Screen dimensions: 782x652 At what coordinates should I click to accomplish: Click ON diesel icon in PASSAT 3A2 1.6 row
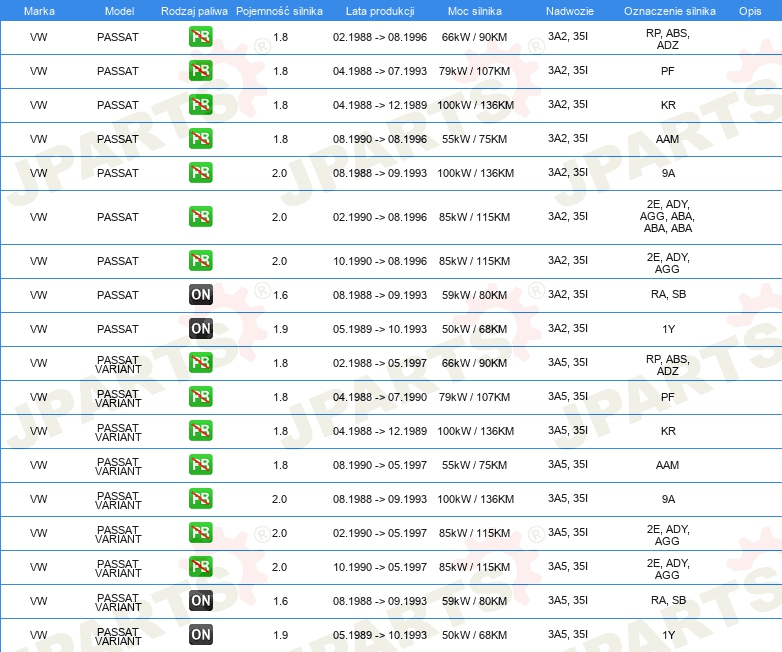click(200, 294)
